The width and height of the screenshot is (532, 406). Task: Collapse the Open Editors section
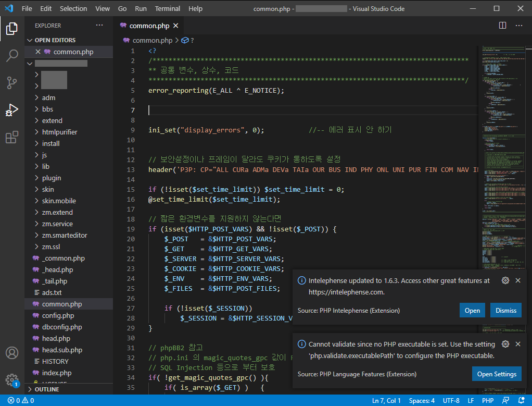[55, 40]
